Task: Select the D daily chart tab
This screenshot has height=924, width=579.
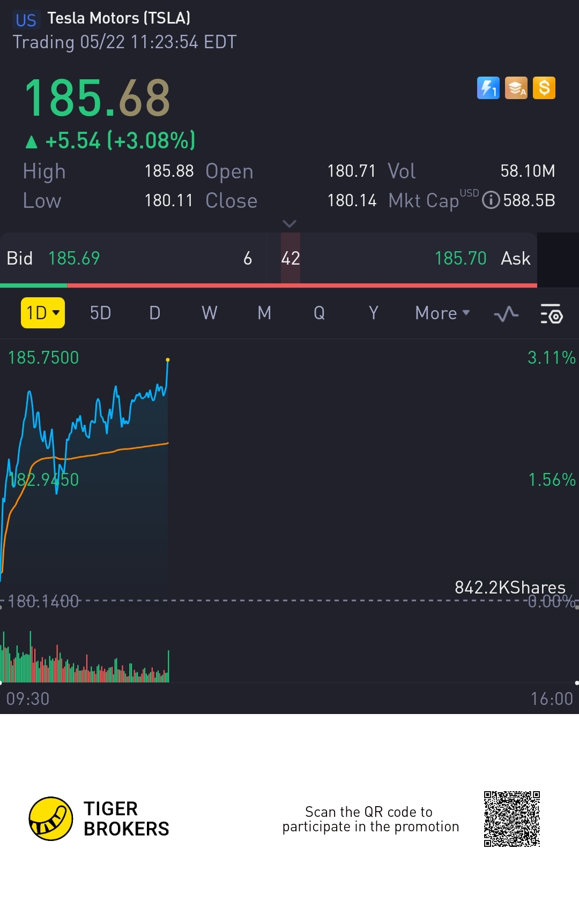Action: point(155,313)
